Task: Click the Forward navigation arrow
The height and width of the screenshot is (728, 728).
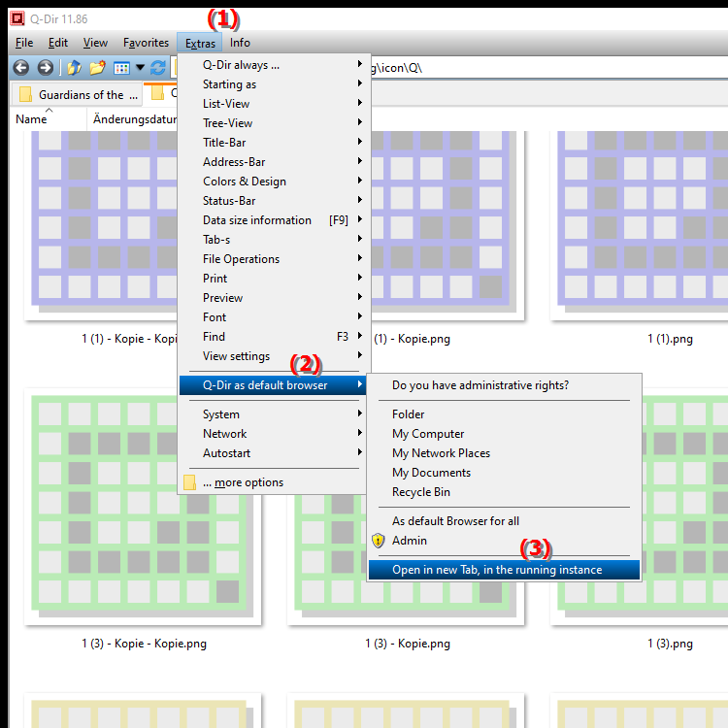Action: click(46, 68)
